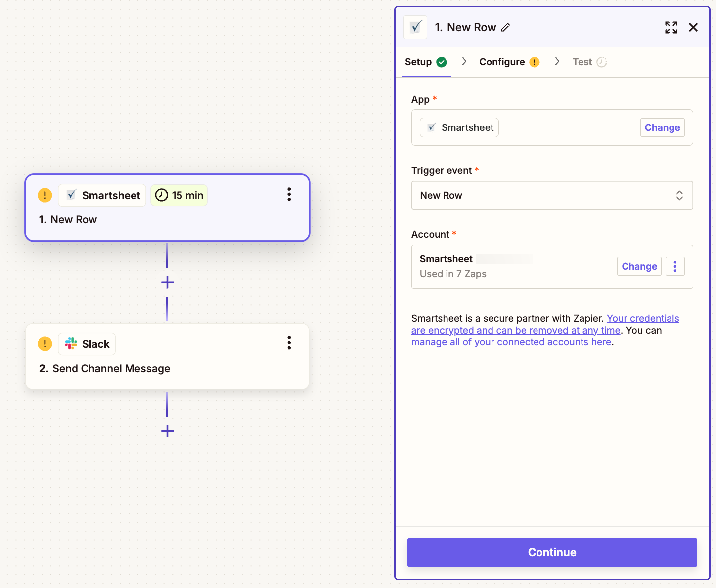
Task: Click the Smartsheet logo in panel header
Action: (415, 27)
